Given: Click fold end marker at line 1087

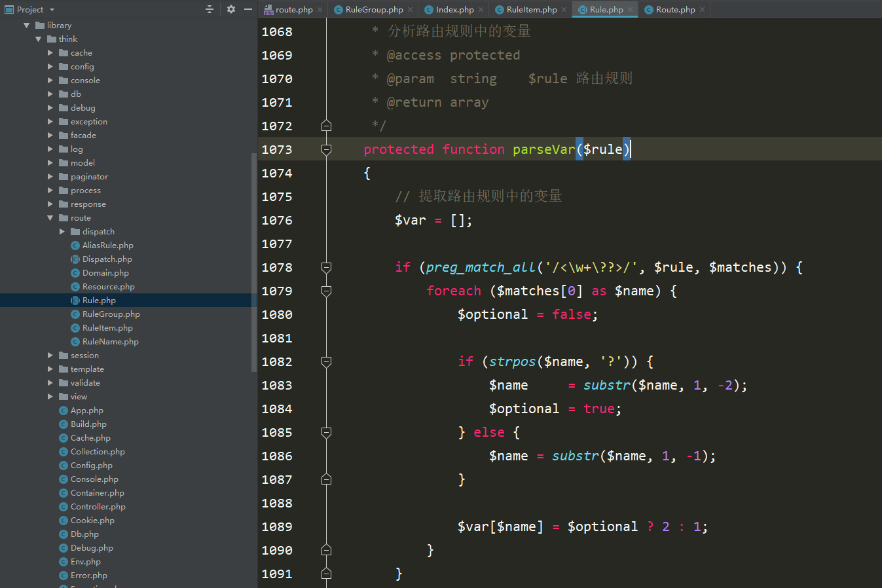Looking at the screenshot, I should (326, 479).
